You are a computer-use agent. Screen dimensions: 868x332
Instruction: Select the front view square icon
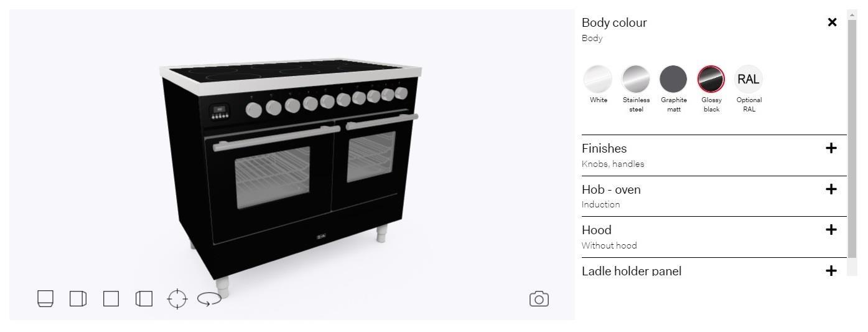(x=111, y=299)
